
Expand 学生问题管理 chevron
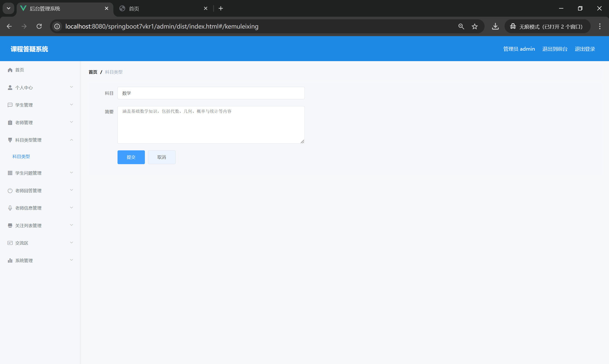72,173
